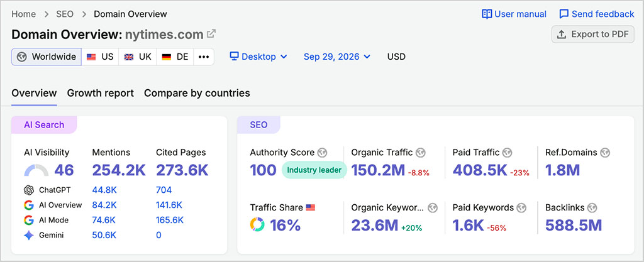Click ChatGPT mentions value 44.8K

(x=104, y=190)
